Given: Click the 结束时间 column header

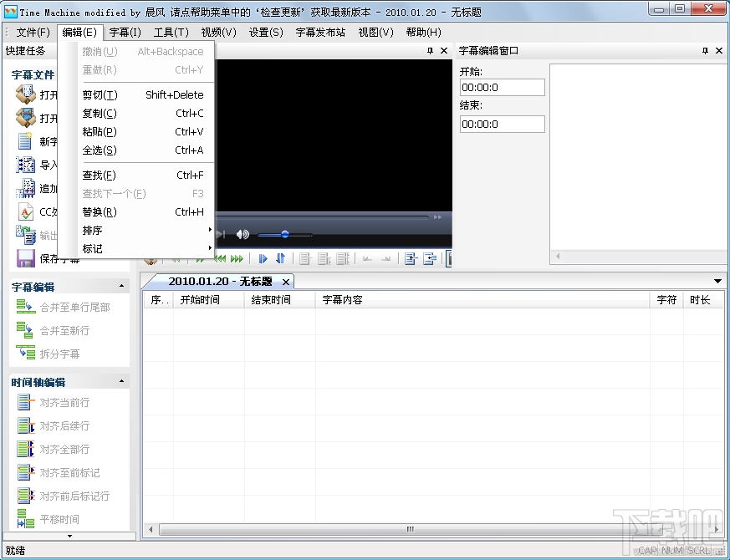Looking at the screenshot, I should pyautogui.click(x=280, y=300).
